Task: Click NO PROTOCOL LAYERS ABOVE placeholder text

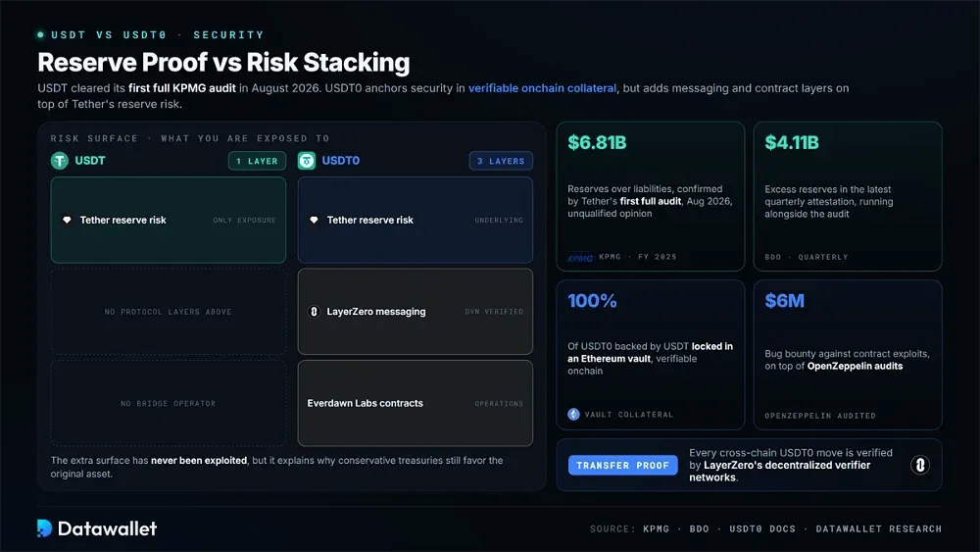Action: pos(169,312)
